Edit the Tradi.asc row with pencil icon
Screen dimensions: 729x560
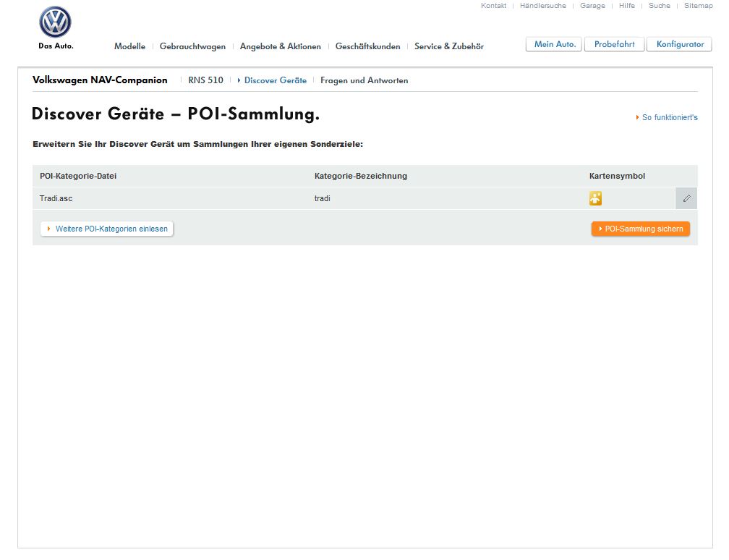click(686, 198)
